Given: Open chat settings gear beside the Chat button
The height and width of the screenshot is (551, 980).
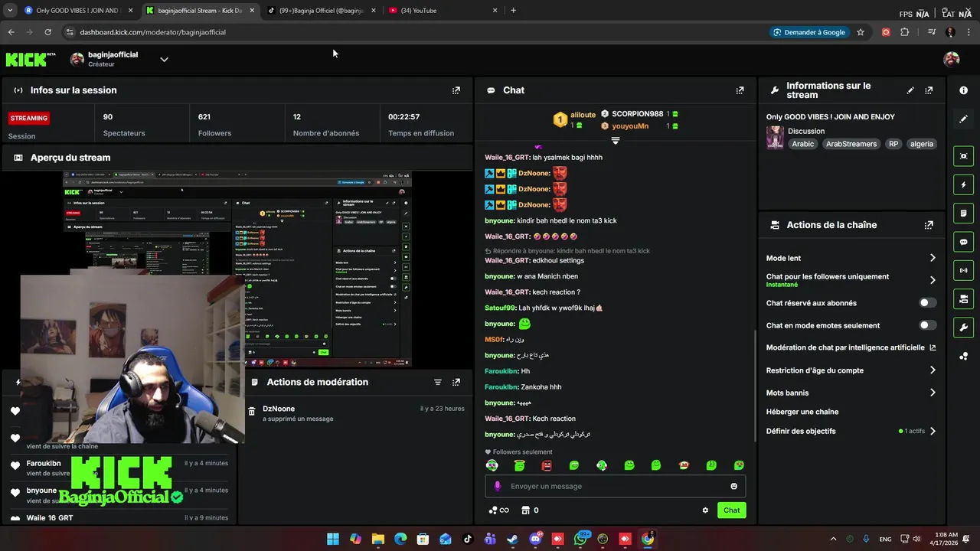Looking at the screenshot, I should 705,510.
